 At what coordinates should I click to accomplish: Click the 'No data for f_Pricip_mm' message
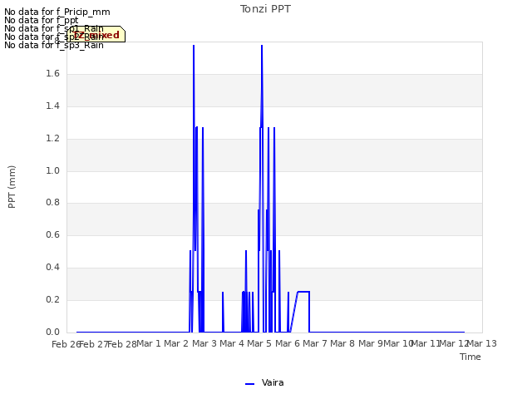point(57,12)
